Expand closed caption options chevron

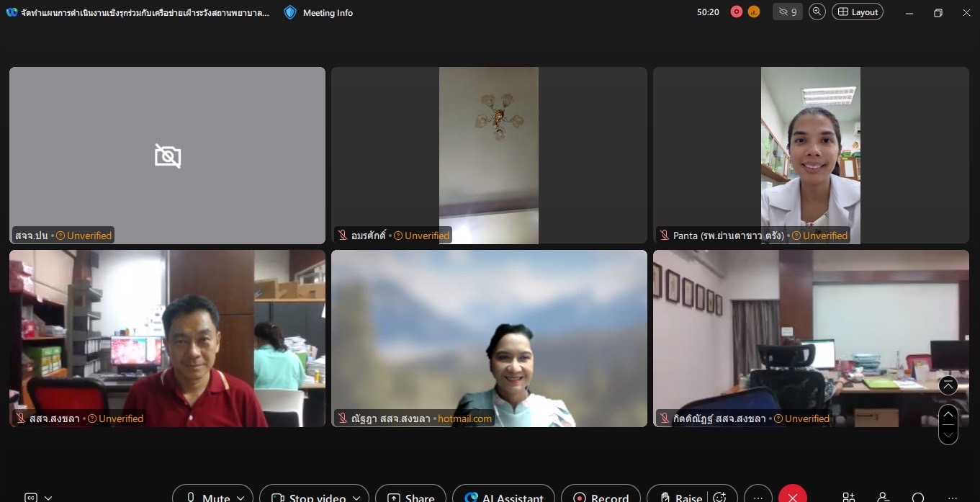[48, 498]
